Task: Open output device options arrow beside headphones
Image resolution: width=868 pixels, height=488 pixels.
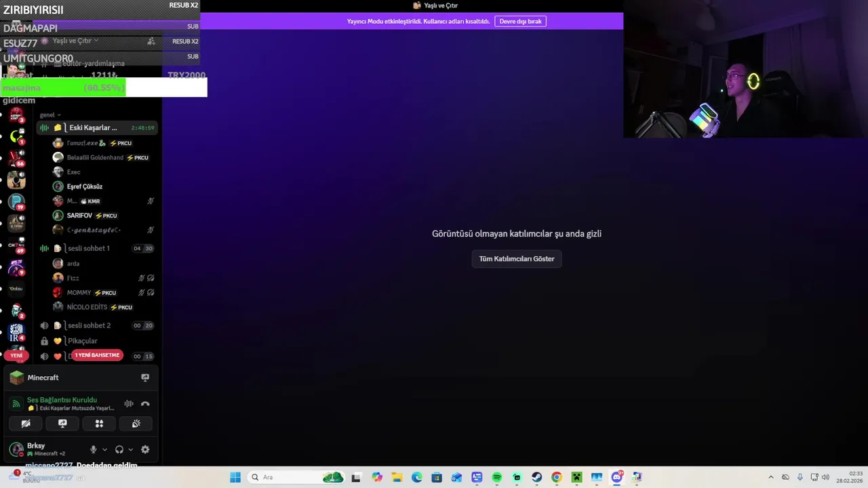Action: pos(130,449)
